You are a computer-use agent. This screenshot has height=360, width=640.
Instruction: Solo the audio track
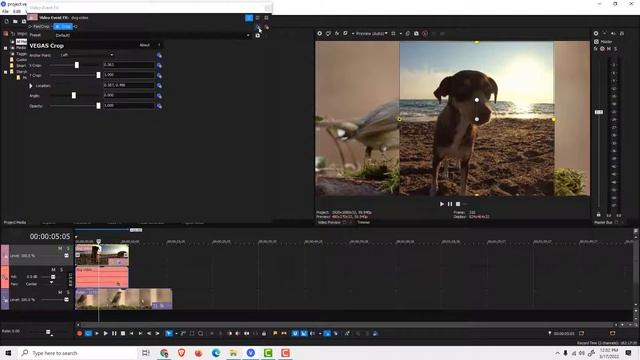click(62, 270)
